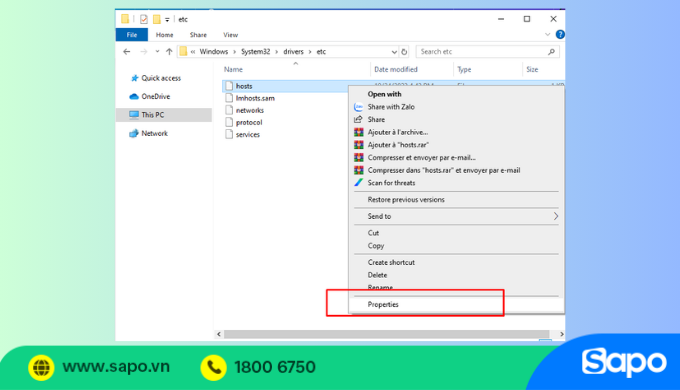Click WinRAR icon beside Ajouter à l'archive
The width and height of the screenshot is (680, 390).
coord(359,132)
